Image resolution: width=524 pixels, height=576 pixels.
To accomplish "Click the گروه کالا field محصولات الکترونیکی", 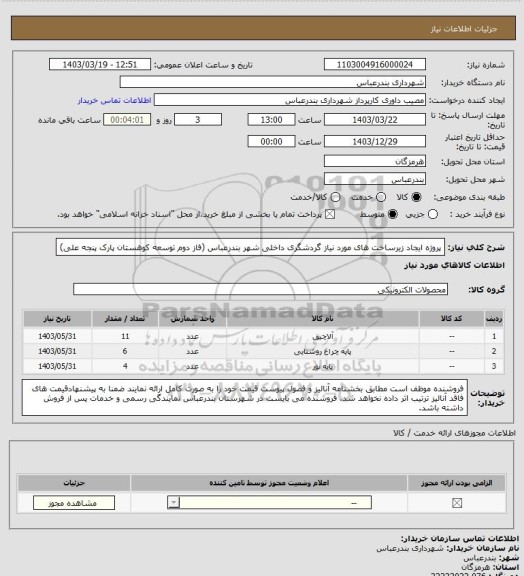I will click(x=260, y=289).
